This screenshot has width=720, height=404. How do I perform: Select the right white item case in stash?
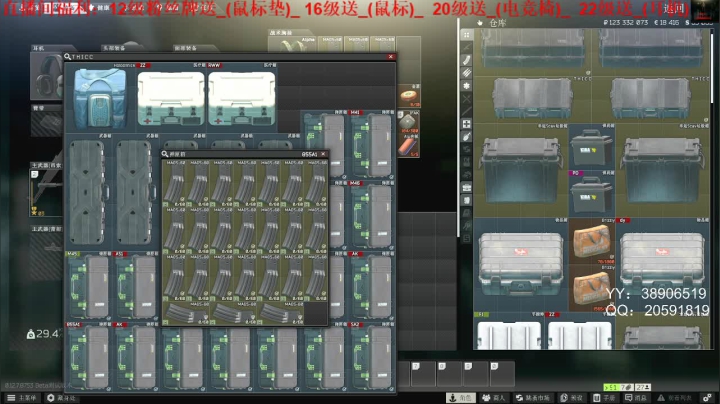click(662, 264)
